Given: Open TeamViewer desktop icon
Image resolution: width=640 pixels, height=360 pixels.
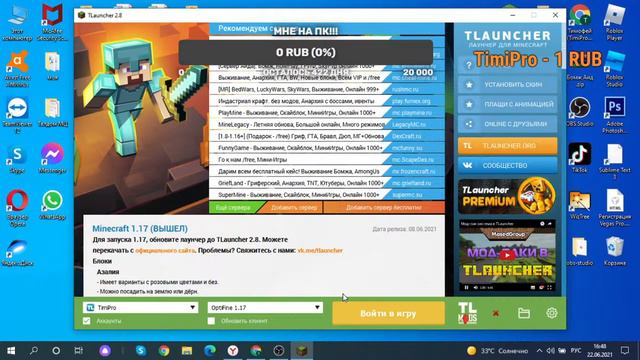Looking at the screenshot, I should click(x=17, y=115).
